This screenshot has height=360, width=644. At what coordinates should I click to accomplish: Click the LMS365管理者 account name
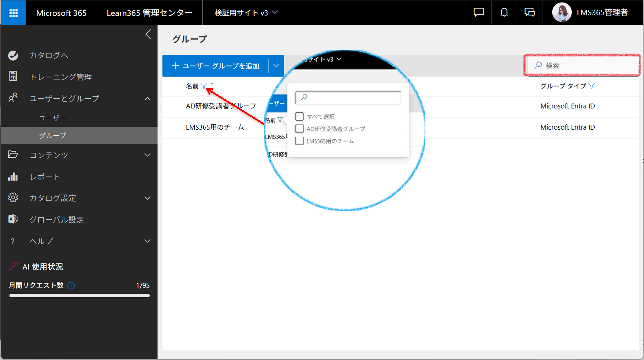(602, 12)
